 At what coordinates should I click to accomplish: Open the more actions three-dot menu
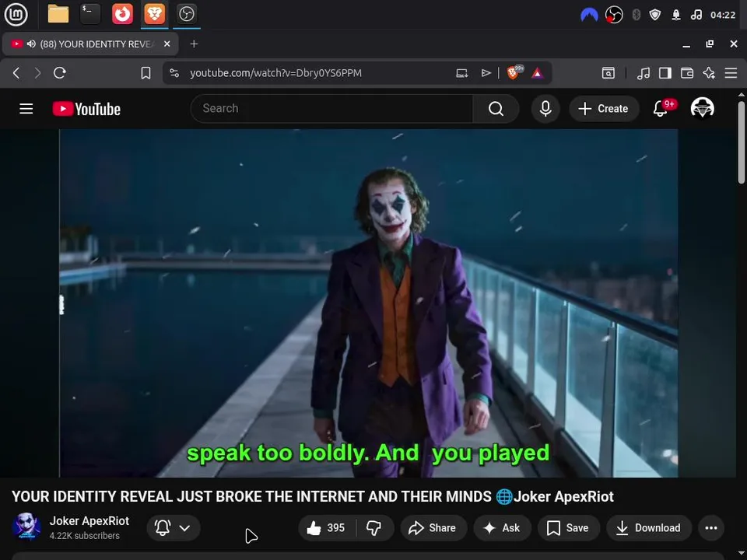(x=711, y=527)
